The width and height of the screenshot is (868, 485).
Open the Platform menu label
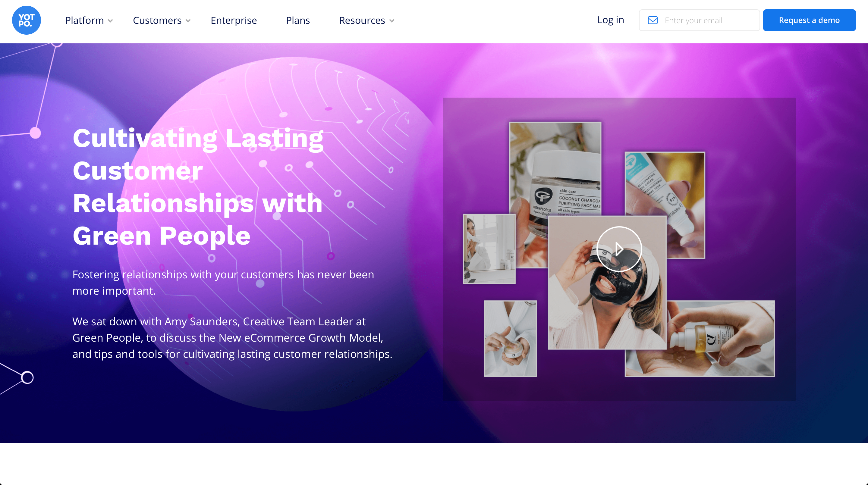point(84,20)
